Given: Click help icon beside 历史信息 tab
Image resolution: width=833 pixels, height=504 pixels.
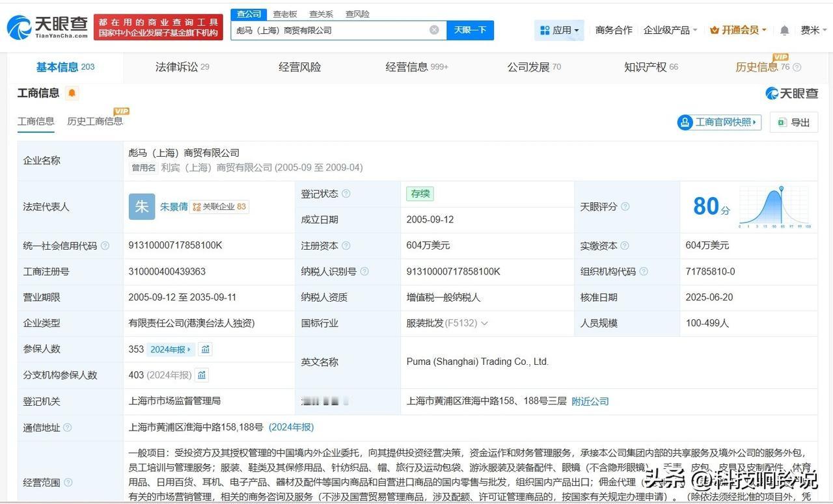Looking at the screenshot, I should 797,67.
